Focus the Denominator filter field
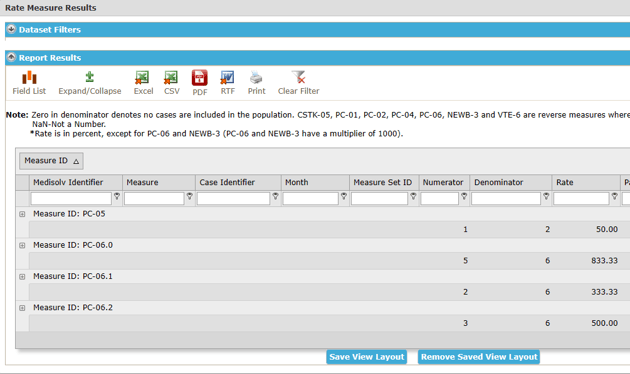Screen dimensions: 630x374 click(506, 198)
